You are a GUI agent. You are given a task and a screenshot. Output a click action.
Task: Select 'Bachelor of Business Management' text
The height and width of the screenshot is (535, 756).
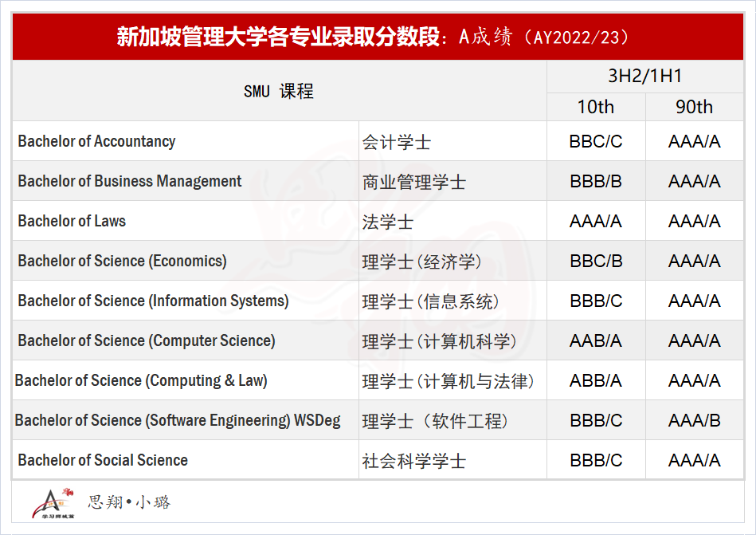[130, 181]
